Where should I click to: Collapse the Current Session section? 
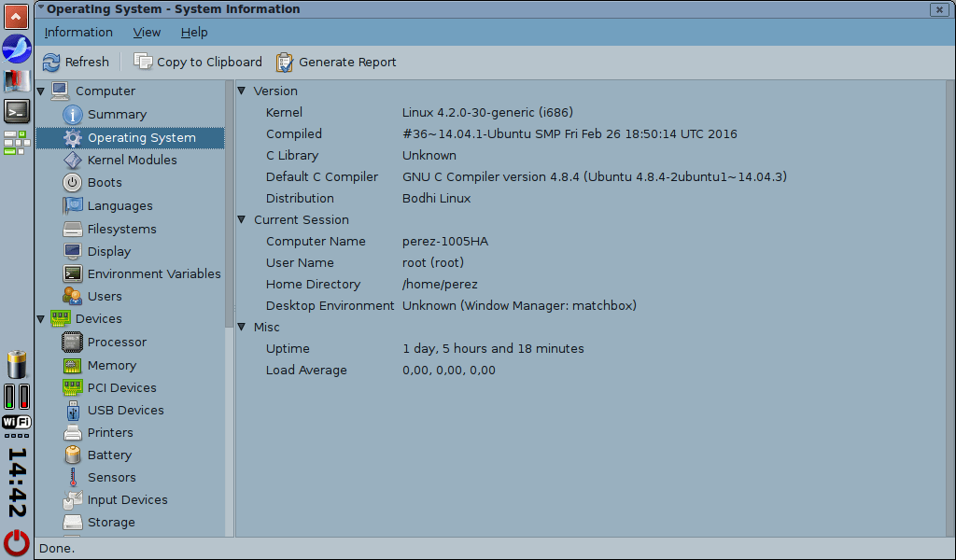(242, 220)
